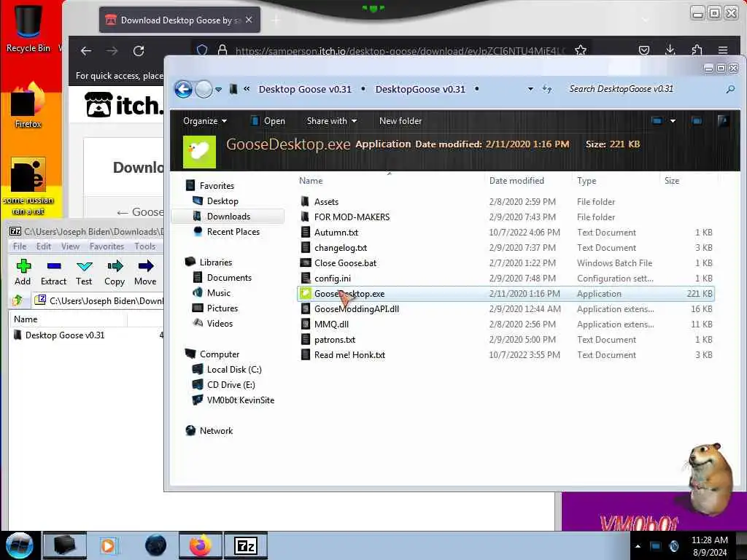The image size is (747, 560).
Task: Open VM0b0t KevinSite drive
Action: [x=240, y=400]
